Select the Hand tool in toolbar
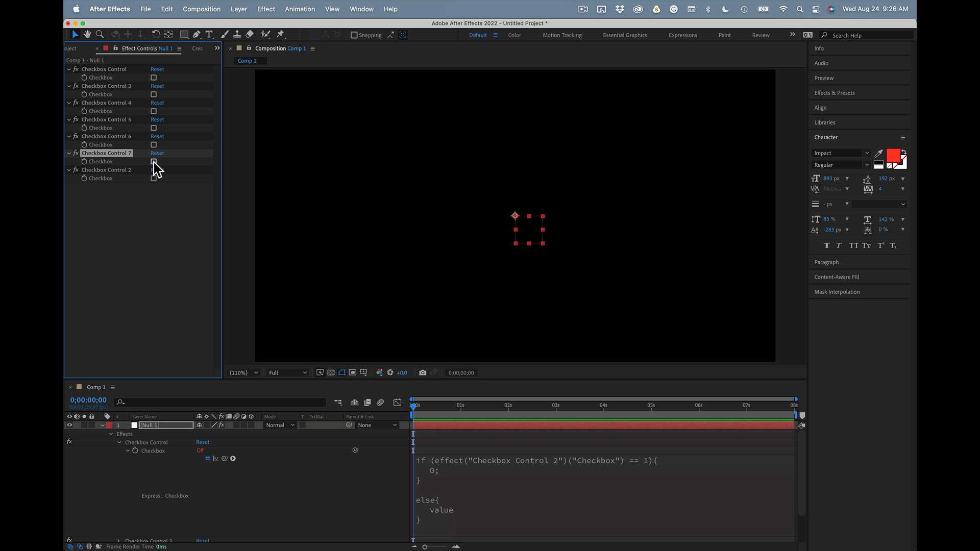 [87, 34]
